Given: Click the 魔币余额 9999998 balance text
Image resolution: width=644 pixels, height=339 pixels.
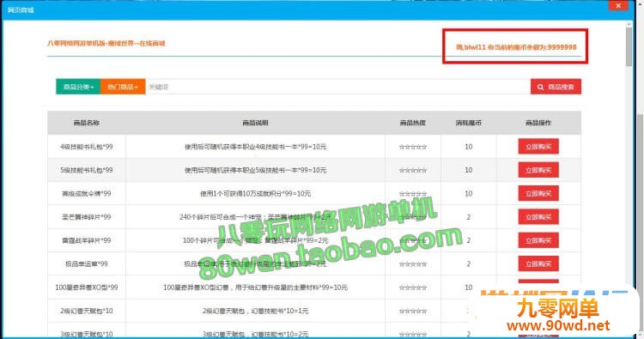Looking at the screenshot, I should [x=516, y=47].
